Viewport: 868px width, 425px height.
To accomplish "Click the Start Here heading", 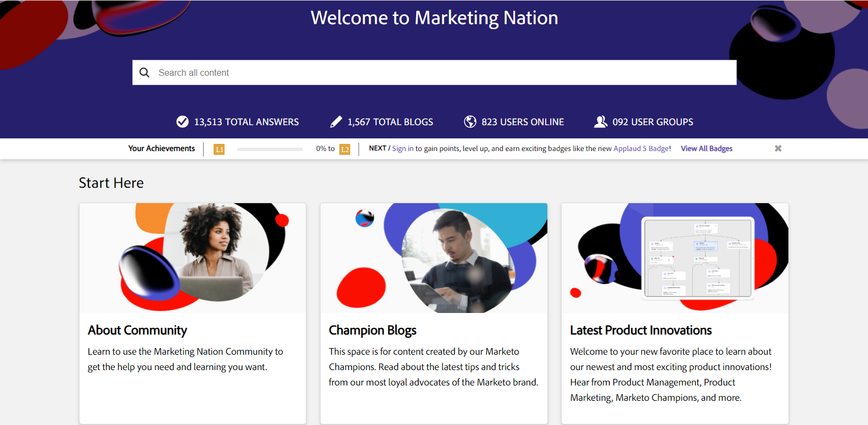I will pyautogui.click(x=111, y=183).
